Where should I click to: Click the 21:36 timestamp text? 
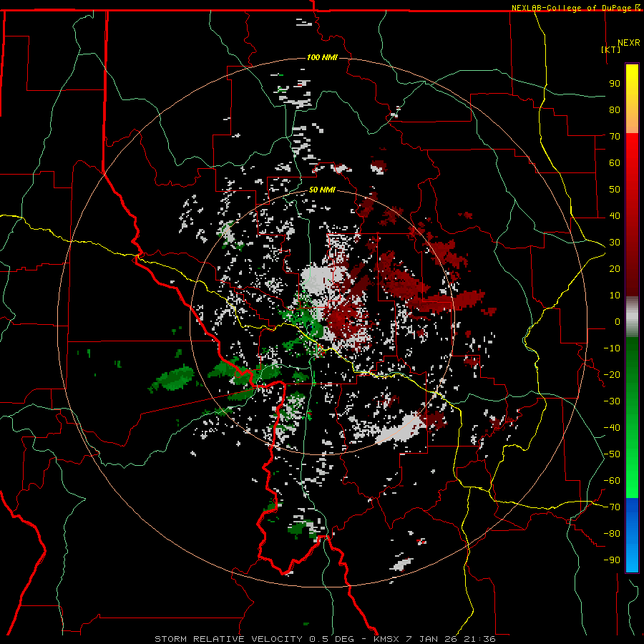[479, 639]
